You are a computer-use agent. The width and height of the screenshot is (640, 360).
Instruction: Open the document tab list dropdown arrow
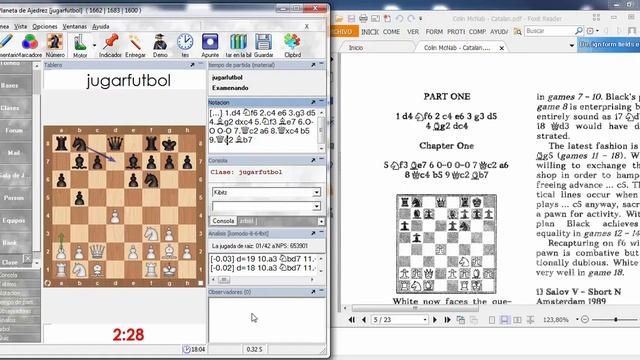pos(571,46)
